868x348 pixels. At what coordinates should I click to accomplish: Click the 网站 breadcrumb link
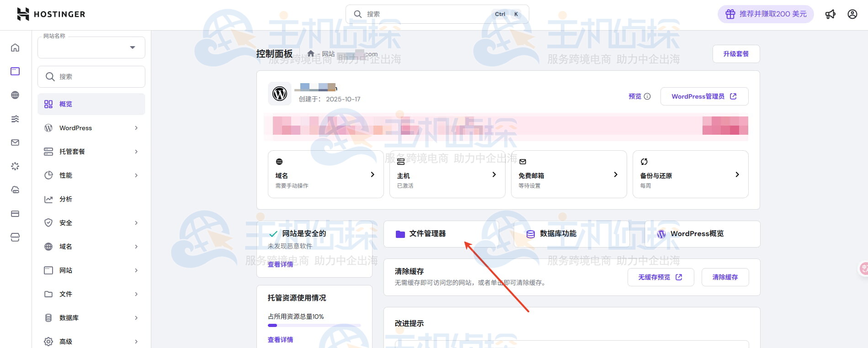click(x=329, y=54)
